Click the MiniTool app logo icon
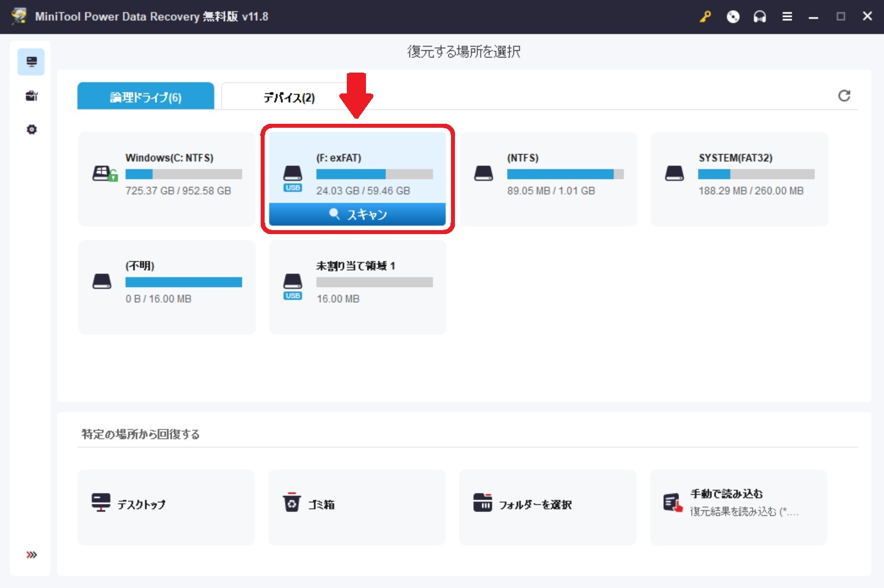The image size is (884, 588). tap(19, 16)
